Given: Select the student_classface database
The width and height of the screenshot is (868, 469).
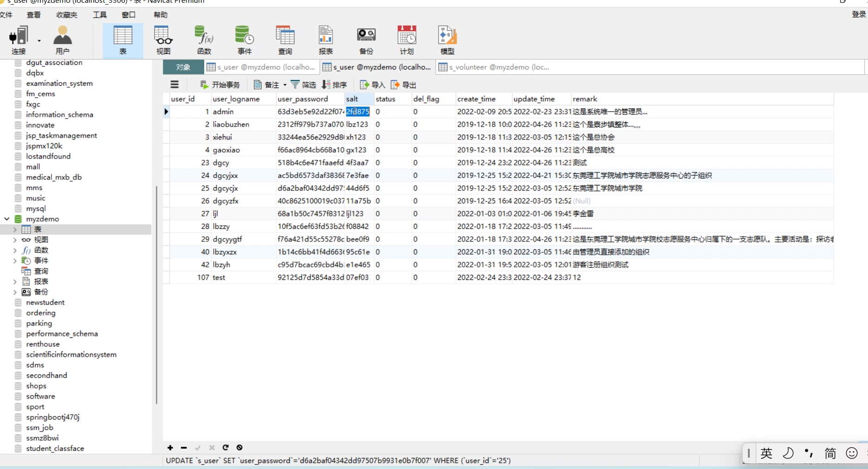Looking at the screenshot, I should pyautogui.click(x=55, y=448).
